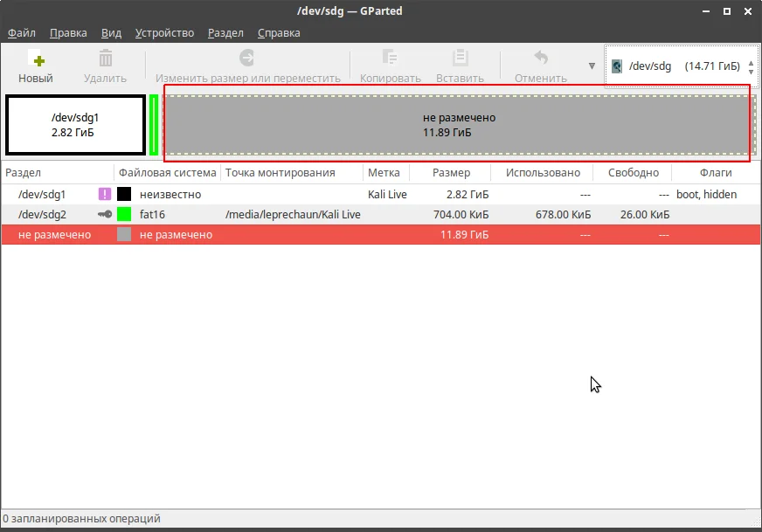
Task: Open the Правка menu
Action: [x=68, y=33]
